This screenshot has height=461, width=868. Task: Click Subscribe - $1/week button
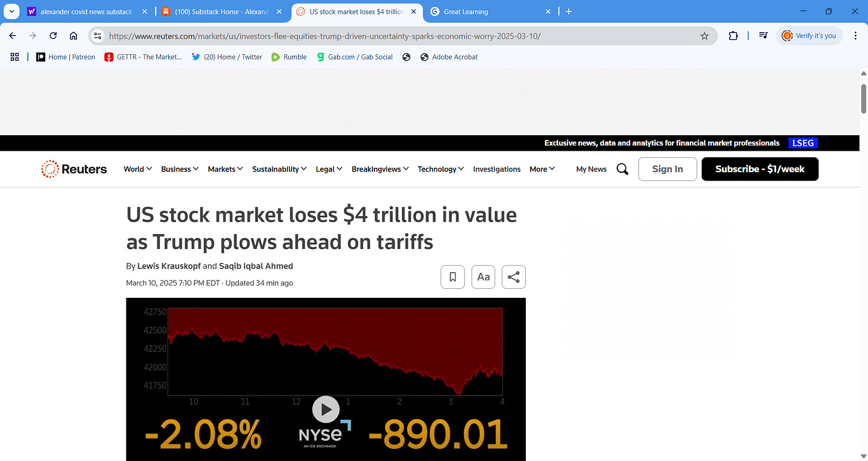760,169
